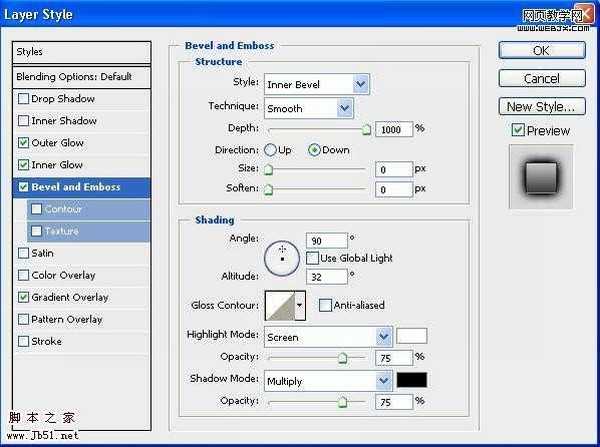Select the Contour sub-item under Bevel and Emboss
This screenshot has height=447, width=600.
63,209
